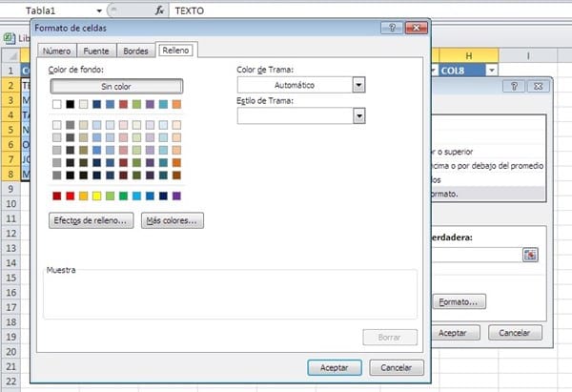
Task: Click Cancelar in the background rule dialog
Action: pyautogui.click(x=515, y=333)
